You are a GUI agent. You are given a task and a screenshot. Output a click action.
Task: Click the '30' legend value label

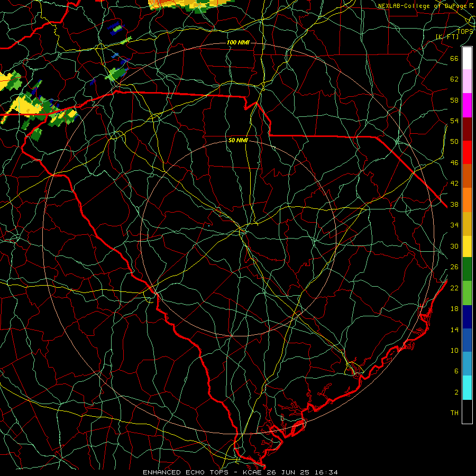click(x=454, y=246)
